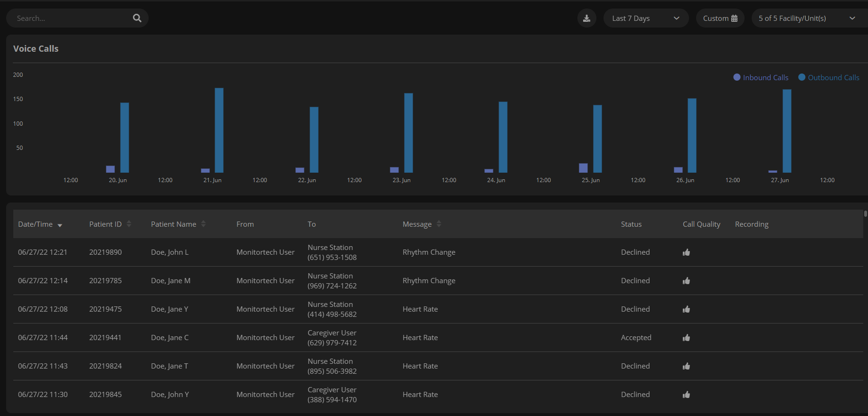
Task: Click the search magnifier icon
Action: 137,18
